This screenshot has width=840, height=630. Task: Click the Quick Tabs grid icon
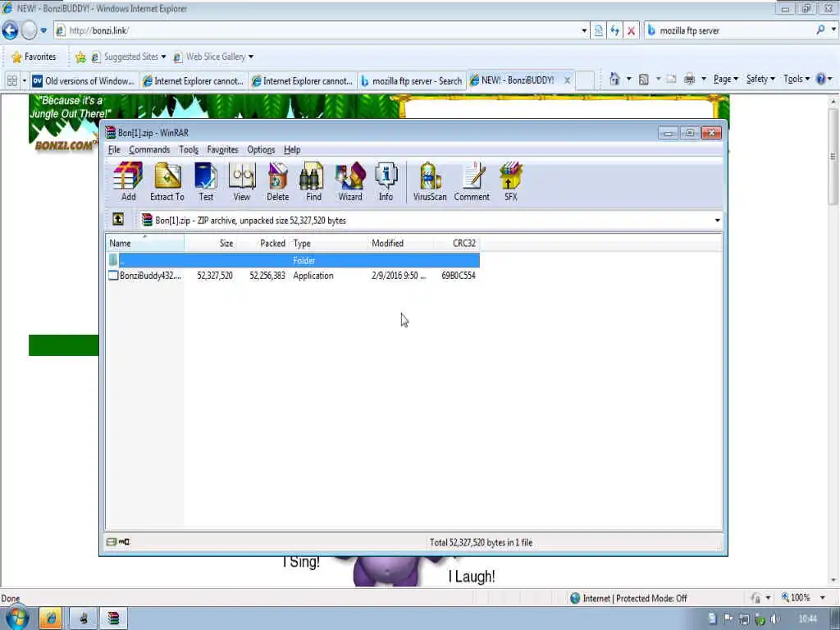(11, 81)
